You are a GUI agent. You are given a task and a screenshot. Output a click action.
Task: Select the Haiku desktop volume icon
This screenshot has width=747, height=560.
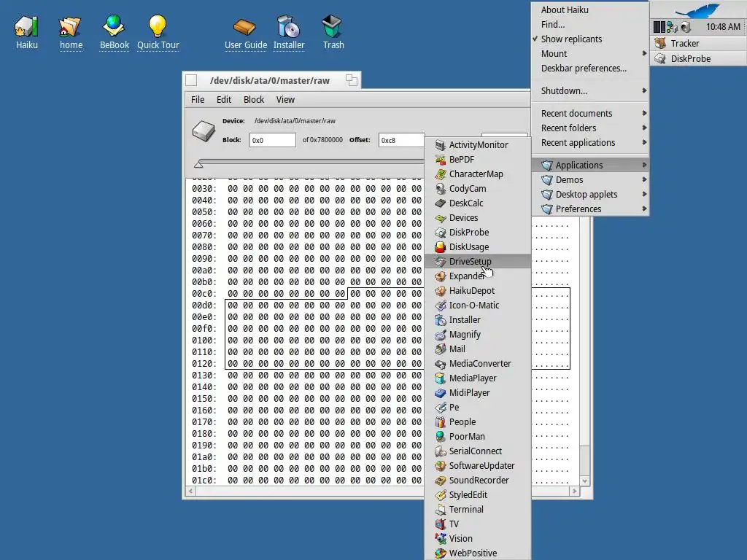point(27,32)
